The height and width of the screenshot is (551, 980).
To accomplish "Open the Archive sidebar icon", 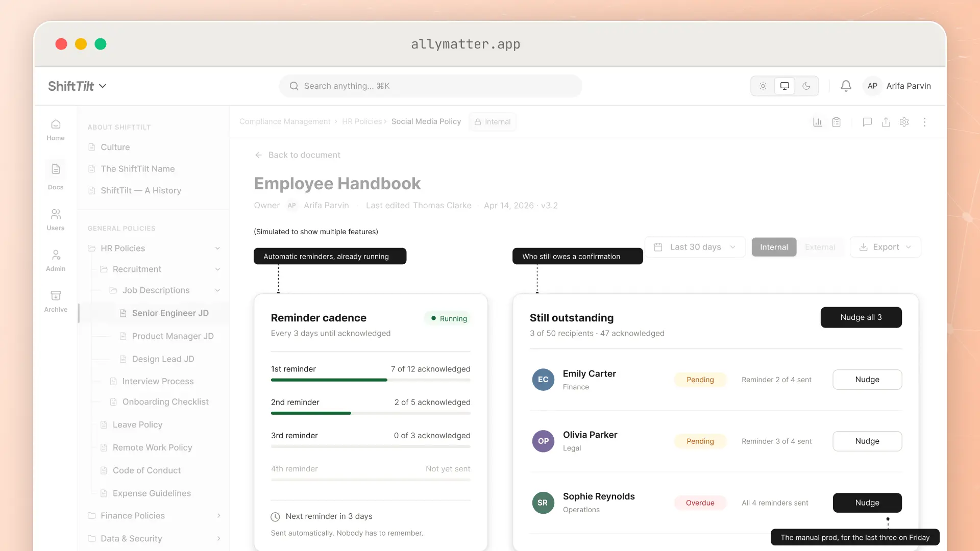I will pos(56,302).
